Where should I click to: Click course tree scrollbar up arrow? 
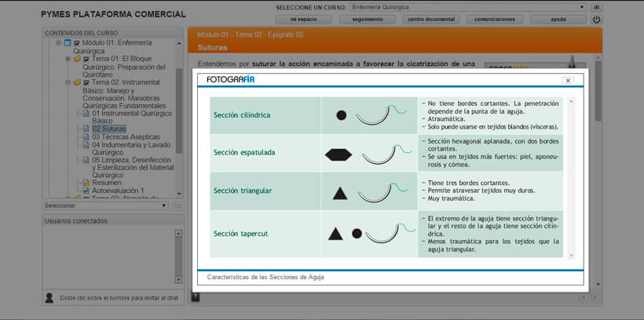click(179, 43)
